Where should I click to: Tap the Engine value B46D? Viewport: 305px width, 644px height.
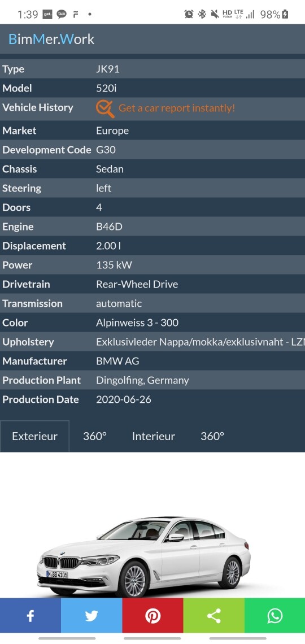109,227
